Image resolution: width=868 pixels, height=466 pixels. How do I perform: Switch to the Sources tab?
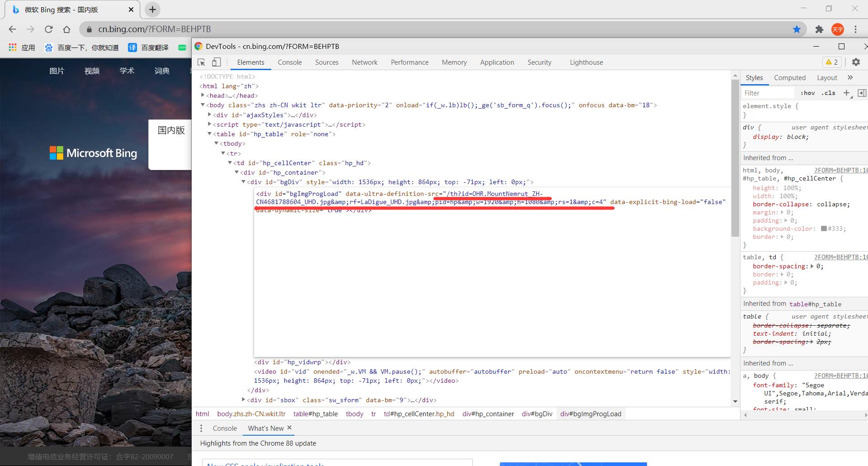tap(327, 62)
